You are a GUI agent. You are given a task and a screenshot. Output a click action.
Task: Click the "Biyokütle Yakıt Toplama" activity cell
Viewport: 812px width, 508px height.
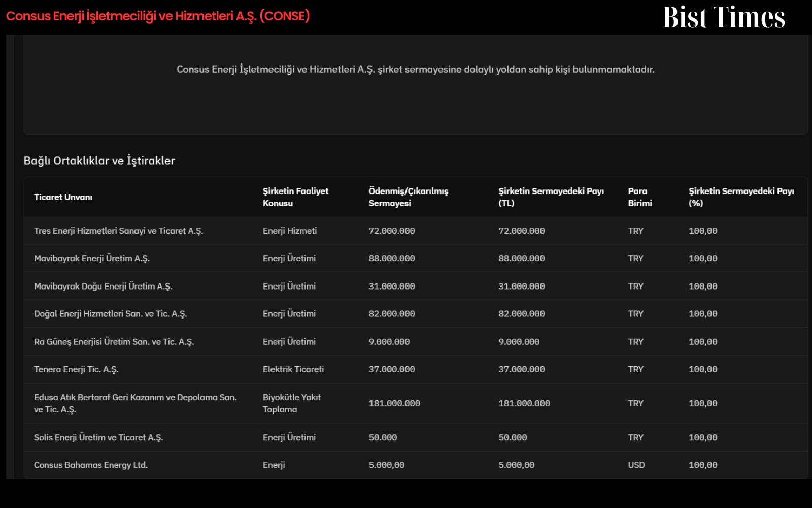click(x=292, y=403)
